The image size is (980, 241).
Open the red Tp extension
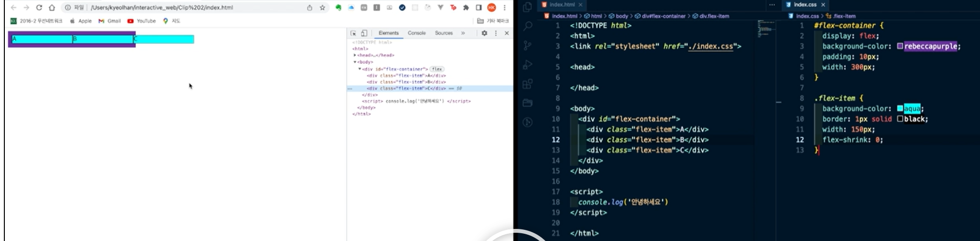pos(453,8)
